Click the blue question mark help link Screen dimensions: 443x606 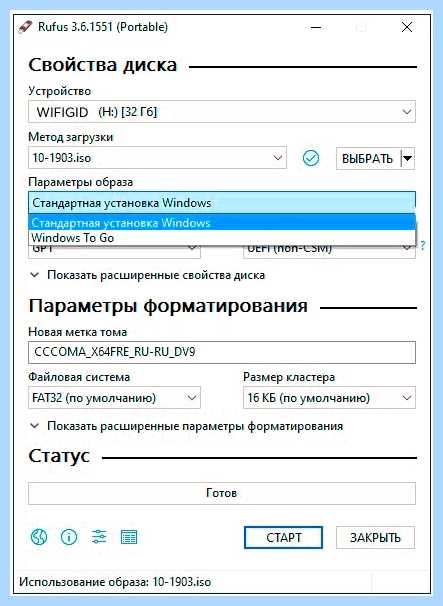423,245
